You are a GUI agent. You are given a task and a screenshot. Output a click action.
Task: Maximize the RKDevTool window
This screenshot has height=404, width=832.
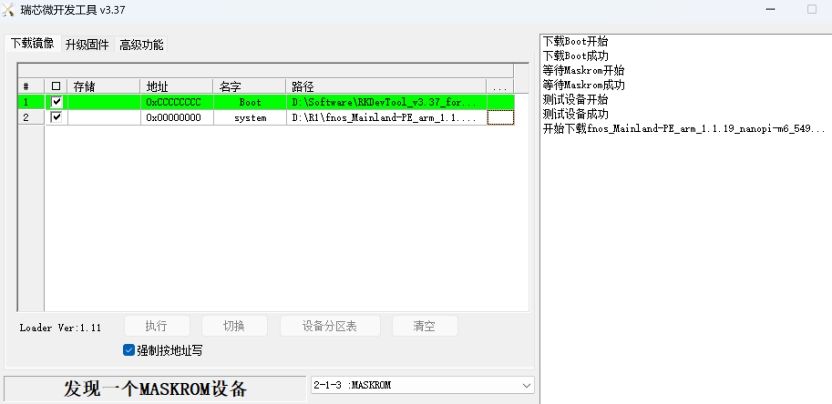(x=811, y=10)
